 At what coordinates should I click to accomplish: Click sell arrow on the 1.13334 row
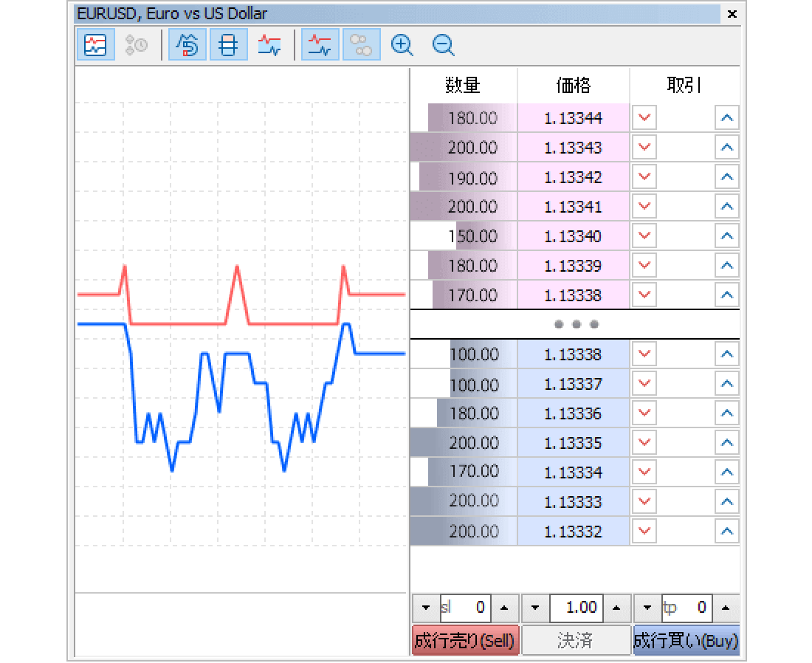644,473
